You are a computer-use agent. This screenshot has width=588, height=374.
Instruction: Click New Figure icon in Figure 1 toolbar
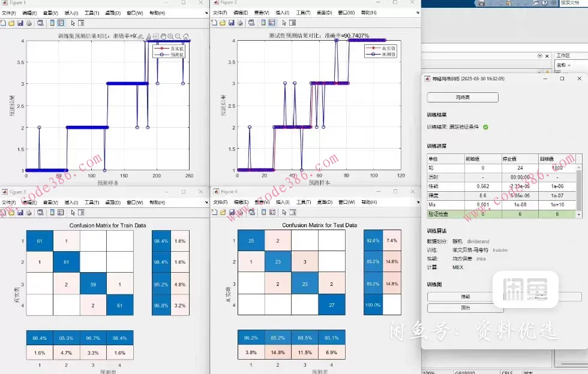pos(3,23)
